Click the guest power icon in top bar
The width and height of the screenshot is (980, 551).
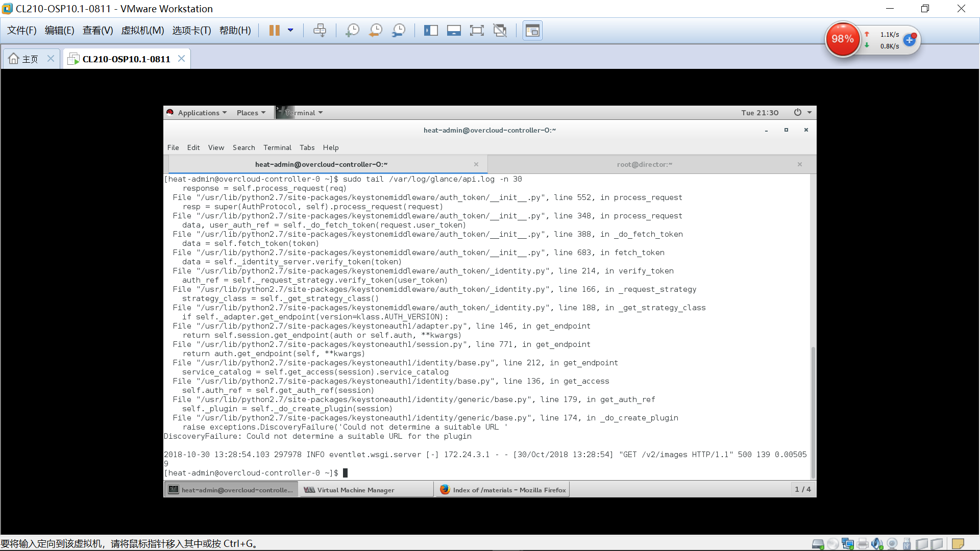(797, 113)
